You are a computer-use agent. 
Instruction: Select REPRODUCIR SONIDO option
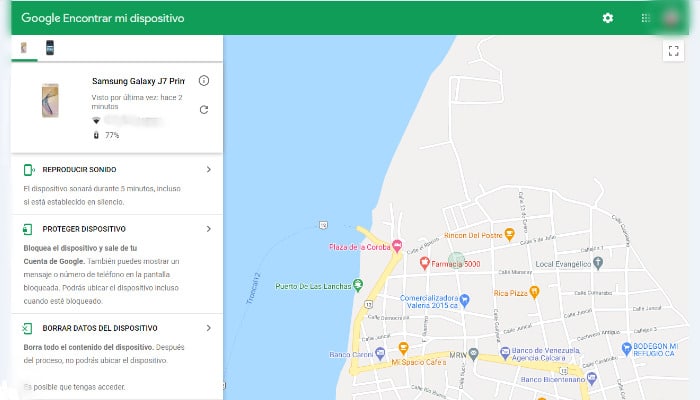click(x=79, y=170)
